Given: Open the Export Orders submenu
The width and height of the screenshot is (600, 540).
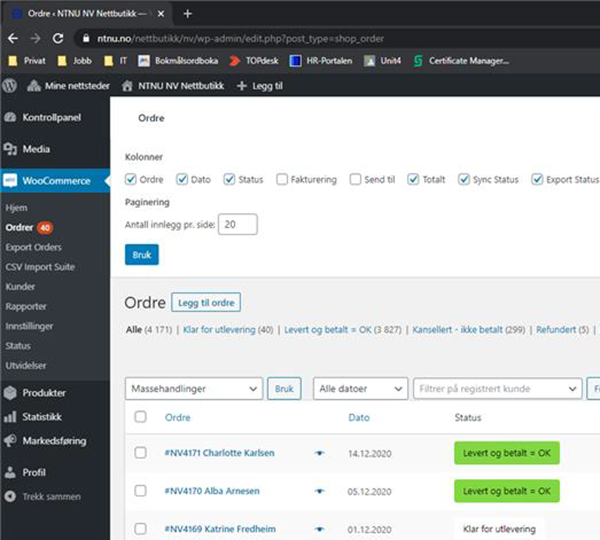Looking at the screenshot, I should pos(33,247).
